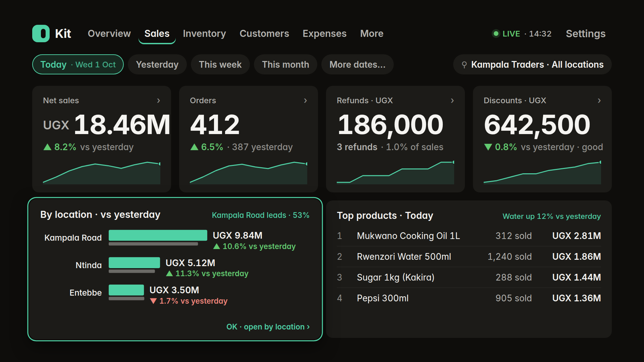The height and width of the screenshot is (362, 644).
Task: Click the Sugar 1kg (Kakira) row
Action: pyautogui.click(x=469, y=278)
